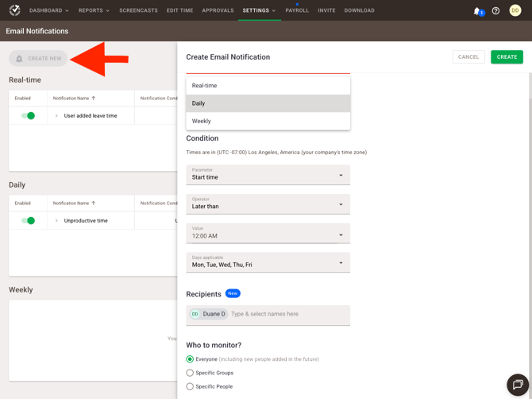Click the bell icon in Create New button
This screenshot has width=532, height=399.
19,59
